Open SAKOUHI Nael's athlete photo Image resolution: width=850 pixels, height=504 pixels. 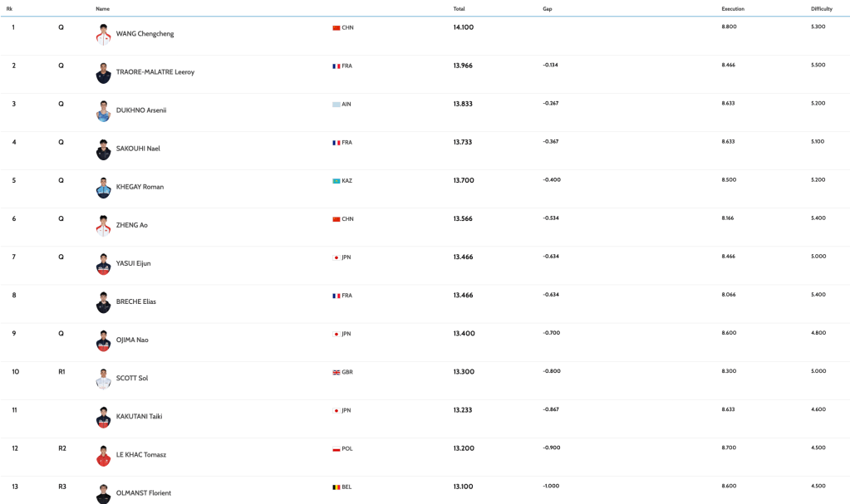click(x=103, y=149)
